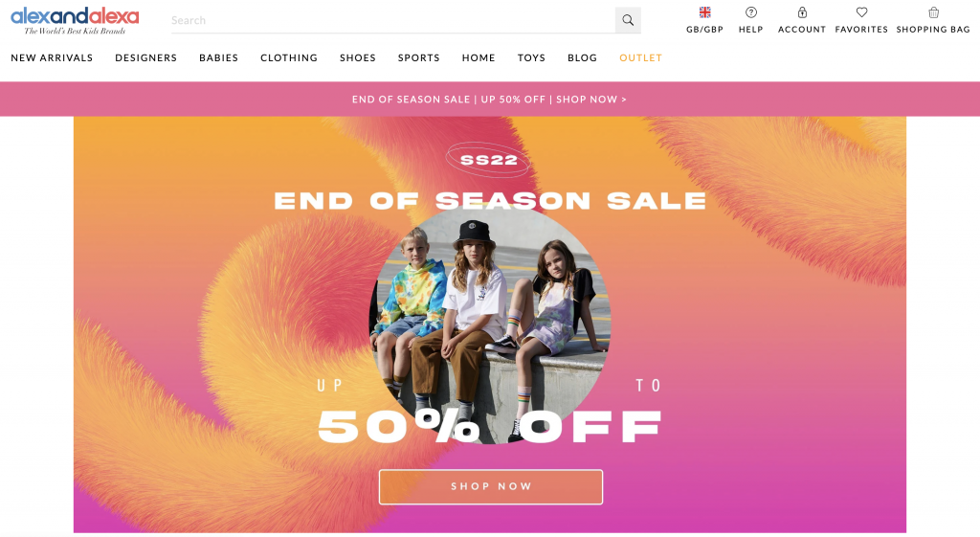This screenshot has width=980, height=537.
Task: Open the GB/GBP flag currency selector
Action: (705, 11)
